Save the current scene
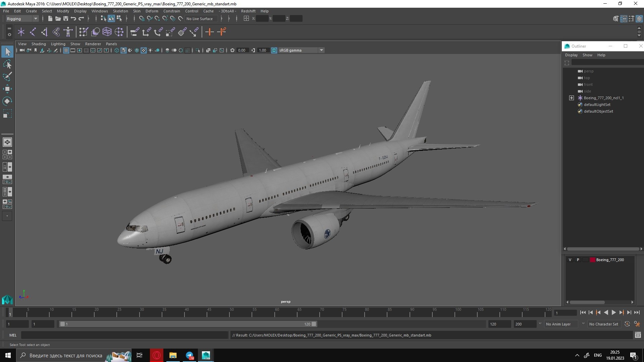 point(66,18)
